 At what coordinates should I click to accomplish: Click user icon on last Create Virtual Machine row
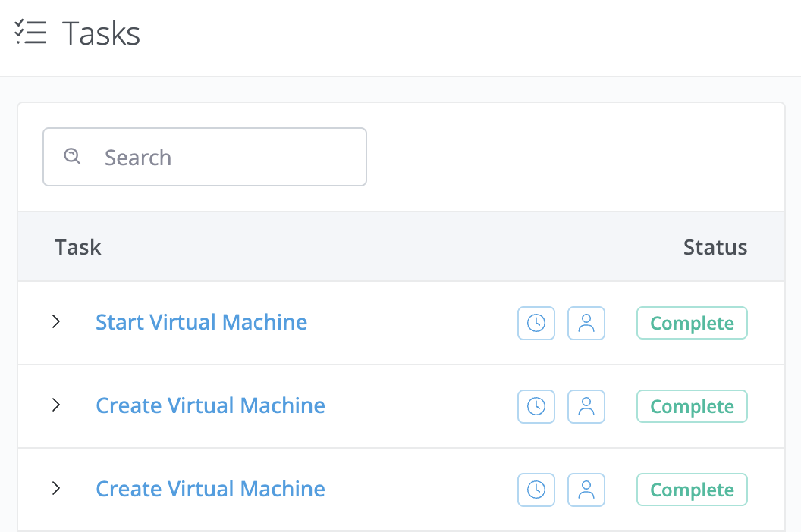[586, 490]
